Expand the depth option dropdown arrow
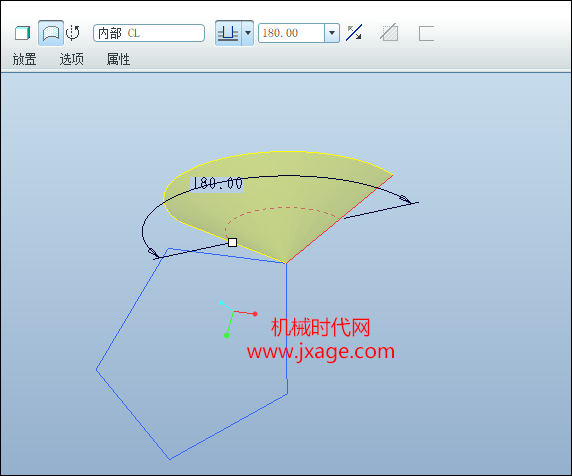The width and height of the screenshot is (572, 476). (x=248, y=33)
